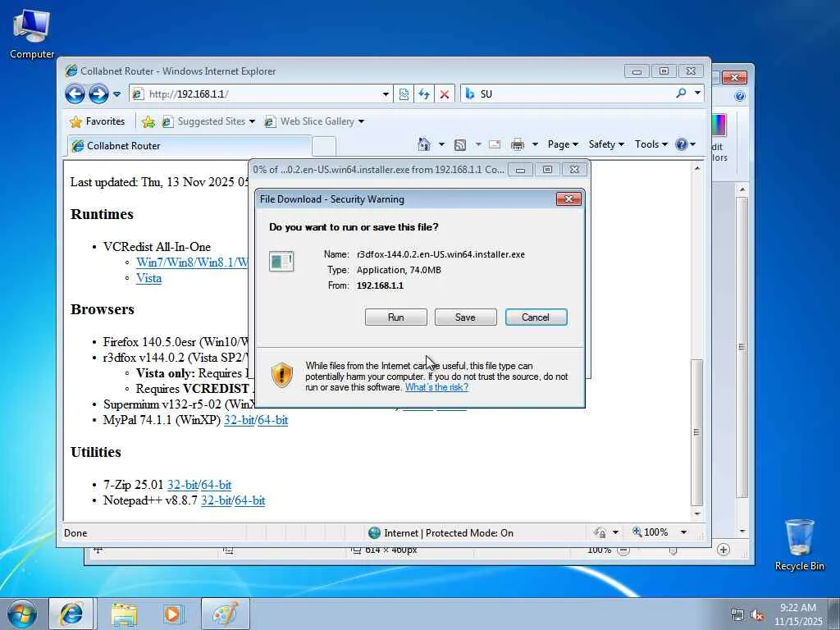This screenshot has height=630, width=840.
Task: Print the page using the printer icon
Action: pos(518,144)
